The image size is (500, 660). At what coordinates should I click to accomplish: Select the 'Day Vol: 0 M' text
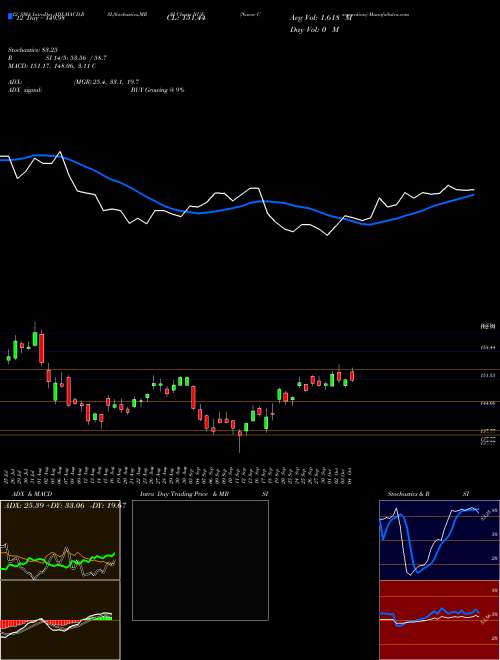tap(314, 29)
